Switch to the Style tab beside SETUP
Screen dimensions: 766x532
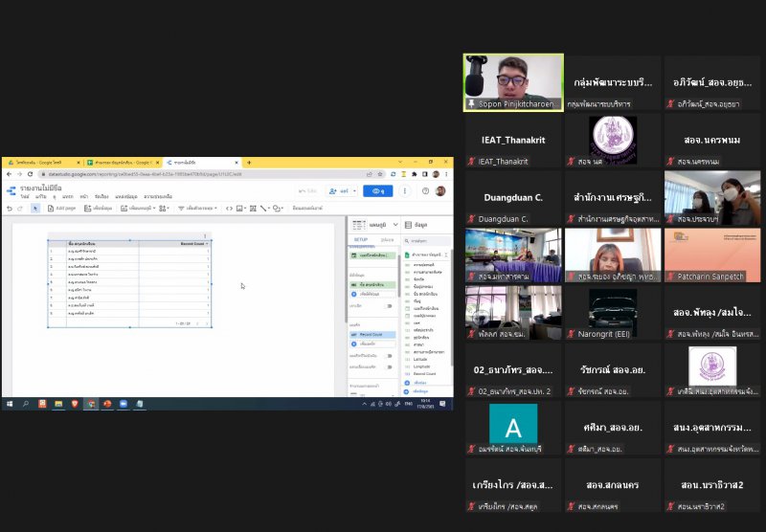tap(386, 239)
